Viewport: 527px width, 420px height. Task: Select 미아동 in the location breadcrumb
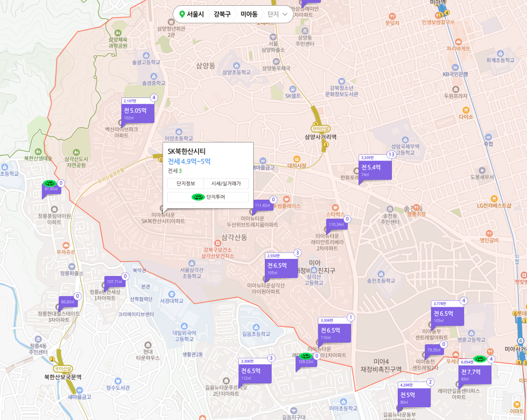pos(249,14)
